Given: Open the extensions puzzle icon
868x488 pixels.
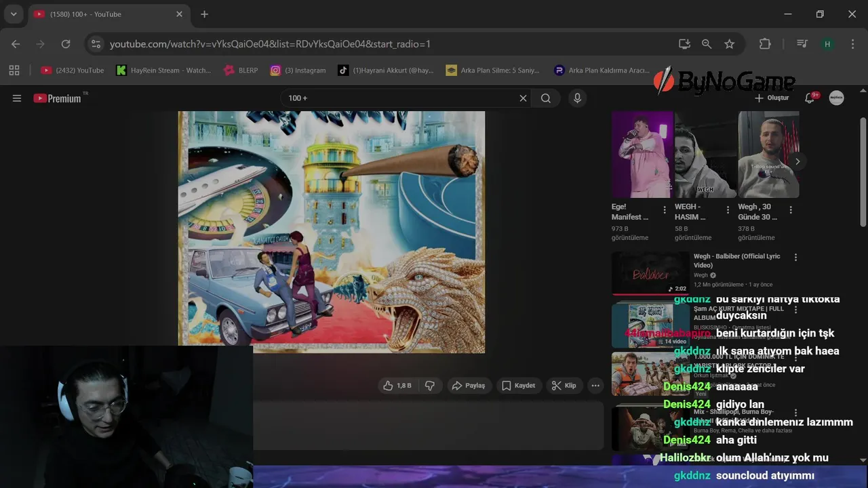Looking at the screenshot, I should coord(765,44).
